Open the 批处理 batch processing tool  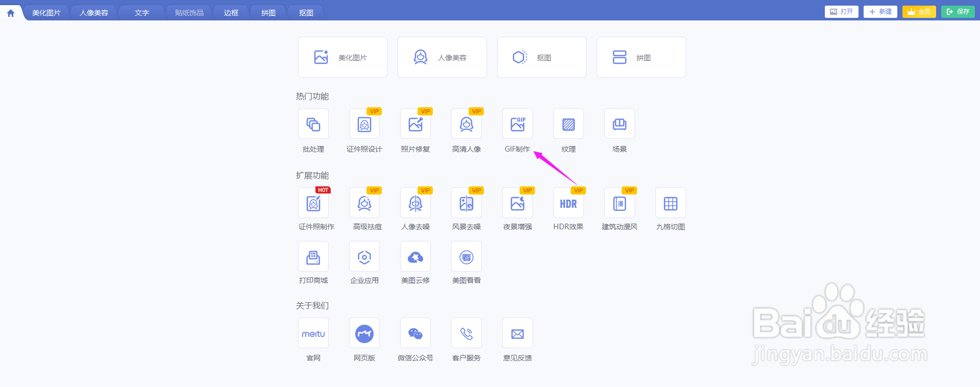coord(313,124)
